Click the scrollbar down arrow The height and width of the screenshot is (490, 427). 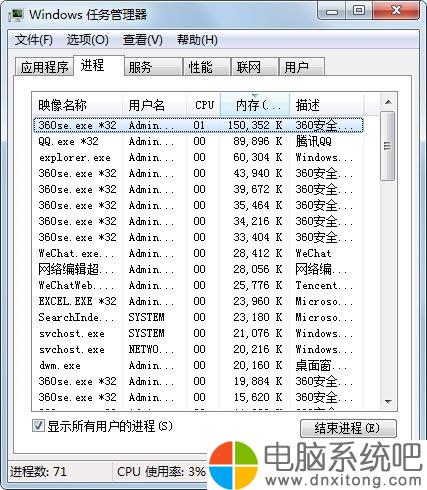(x=388, y=401)
